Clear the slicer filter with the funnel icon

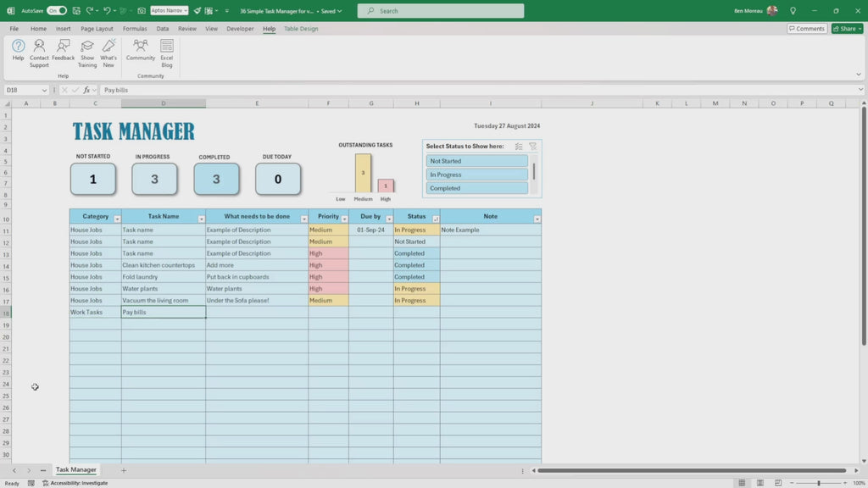coord(532,147)
